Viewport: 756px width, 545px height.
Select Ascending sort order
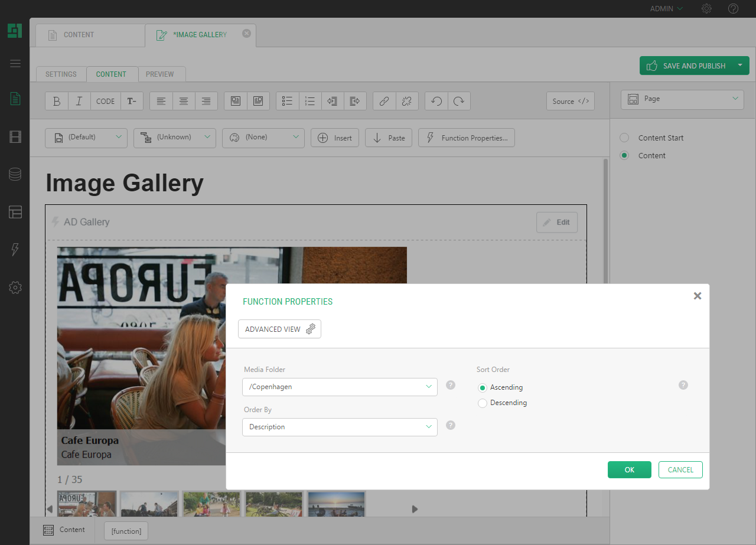tap(483, 388)
